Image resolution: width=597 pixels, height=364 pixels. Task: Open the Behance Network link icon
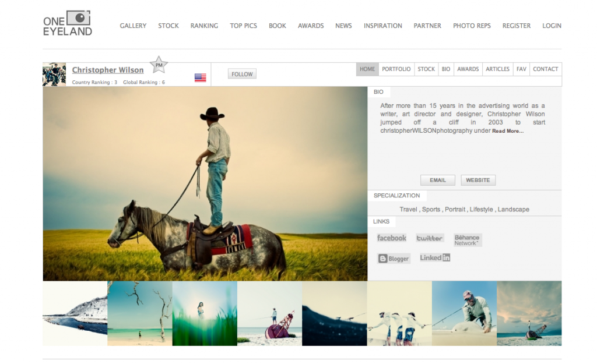coord(467,240)
